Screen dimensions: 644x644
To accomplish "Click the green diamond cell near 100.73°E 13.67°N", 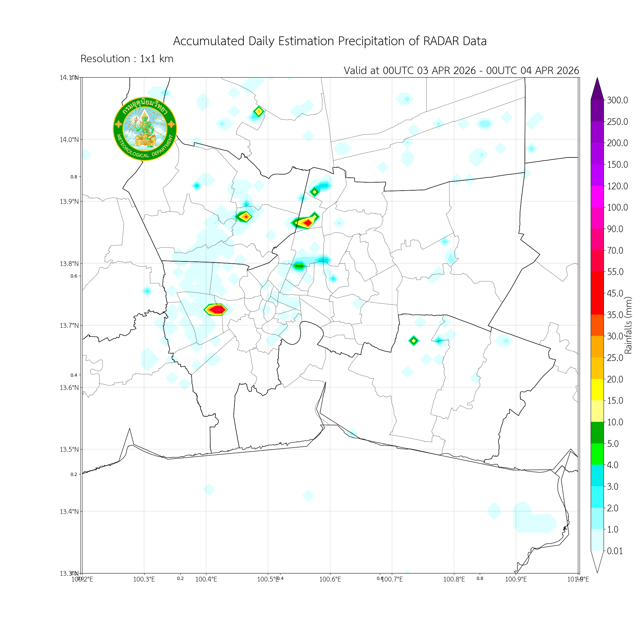I will pos(413,341).
